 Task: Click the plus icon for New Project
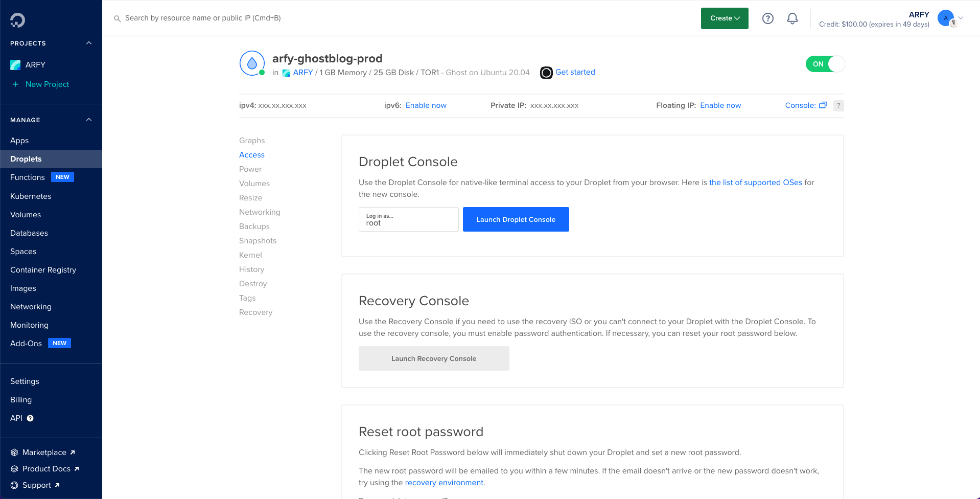coord(15,84)
